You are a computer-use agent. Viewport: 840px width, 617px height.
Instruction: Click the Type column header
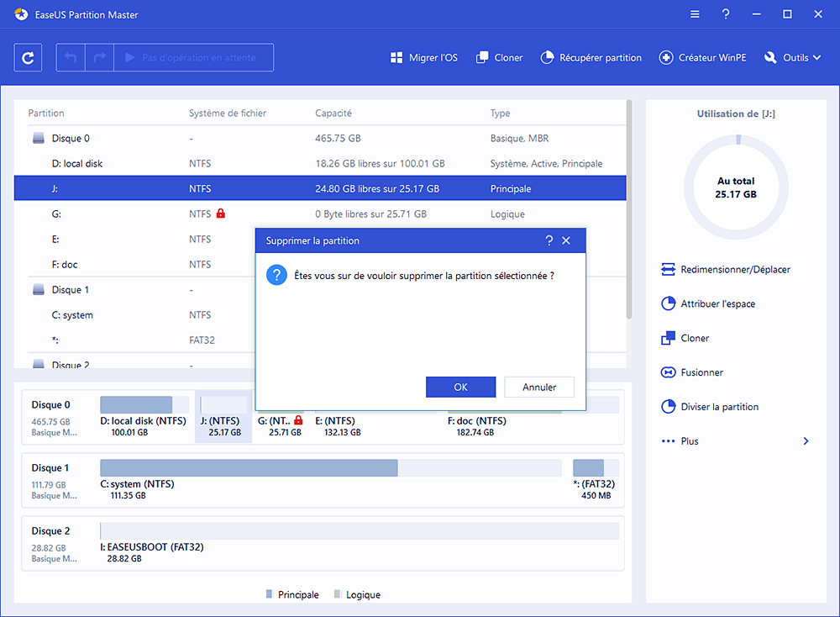pos(500,113)
